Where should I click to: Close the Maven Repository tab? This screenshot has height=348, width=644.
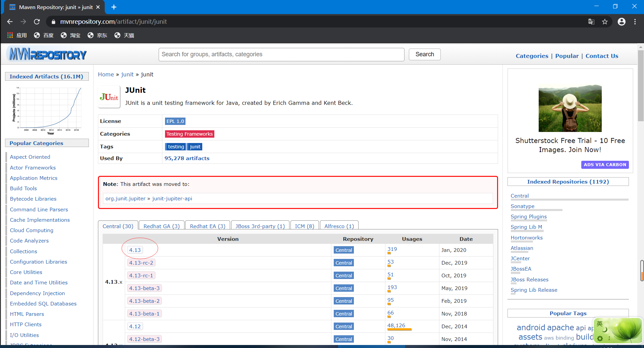point(98,7)
